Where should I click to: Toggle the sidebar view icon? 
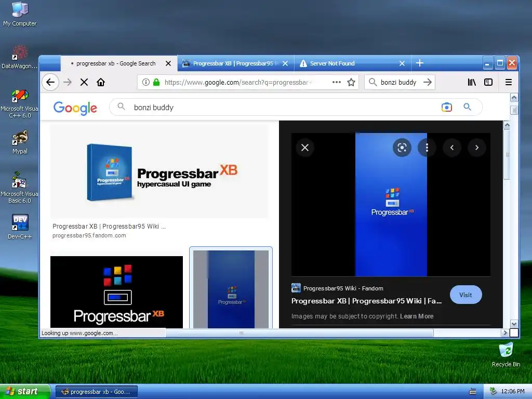click(x=488, y=82)
